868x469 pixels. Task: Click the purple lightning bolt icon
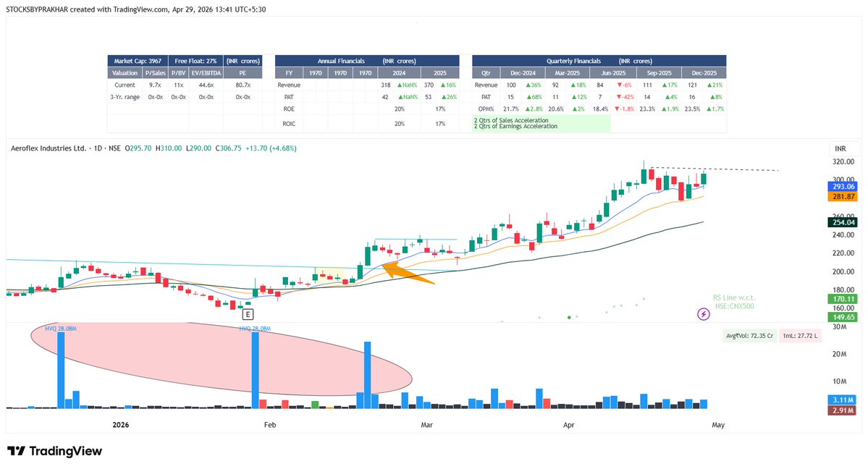pyautogui.click(x=703, y=315)
